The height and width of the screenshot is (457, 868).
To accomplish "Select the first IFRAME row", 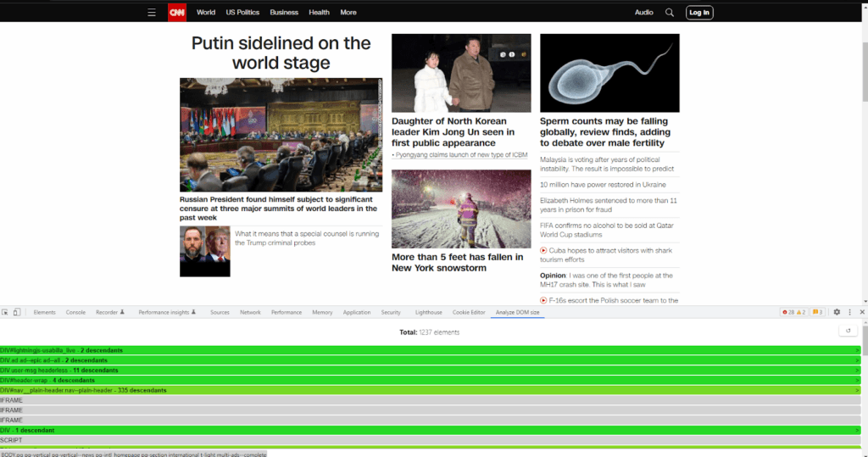I will coord(430,400).
